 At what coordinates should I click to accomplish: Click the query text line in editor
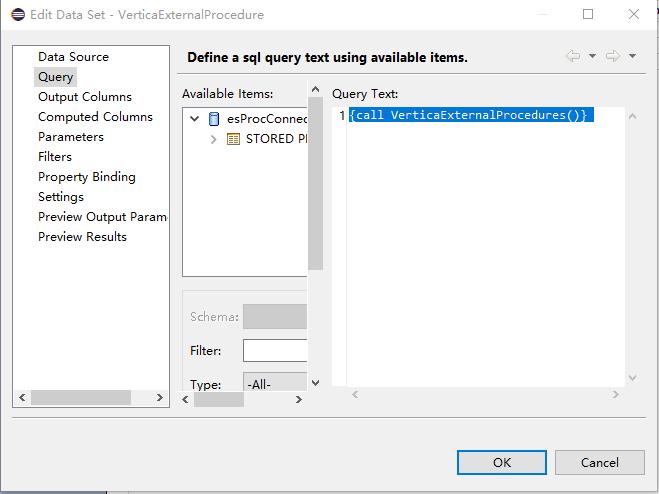pyautogui.click(x=468, y=116)
